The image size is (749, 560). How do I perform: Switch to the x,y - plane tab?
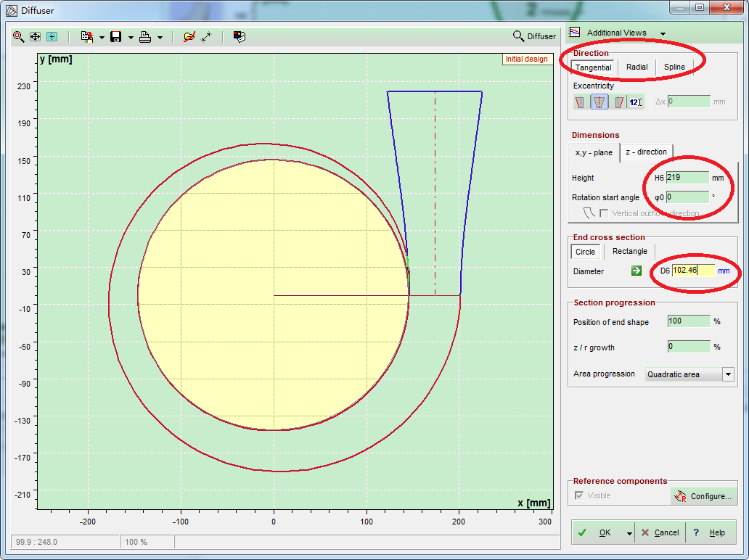point(594,153)
